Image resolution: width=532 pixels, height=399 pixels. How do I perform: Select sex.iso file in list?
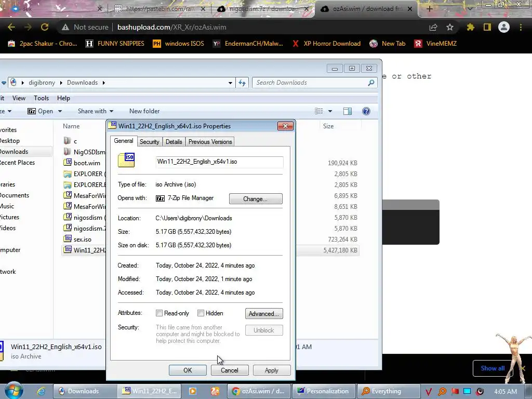[83, 239]
